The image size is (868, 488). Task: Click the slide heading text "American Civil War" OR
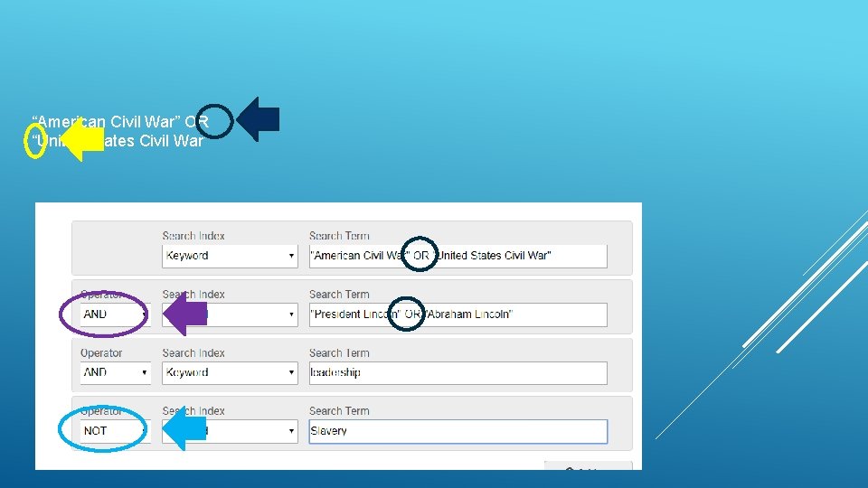pyautogui.click(x=120, y=122)
